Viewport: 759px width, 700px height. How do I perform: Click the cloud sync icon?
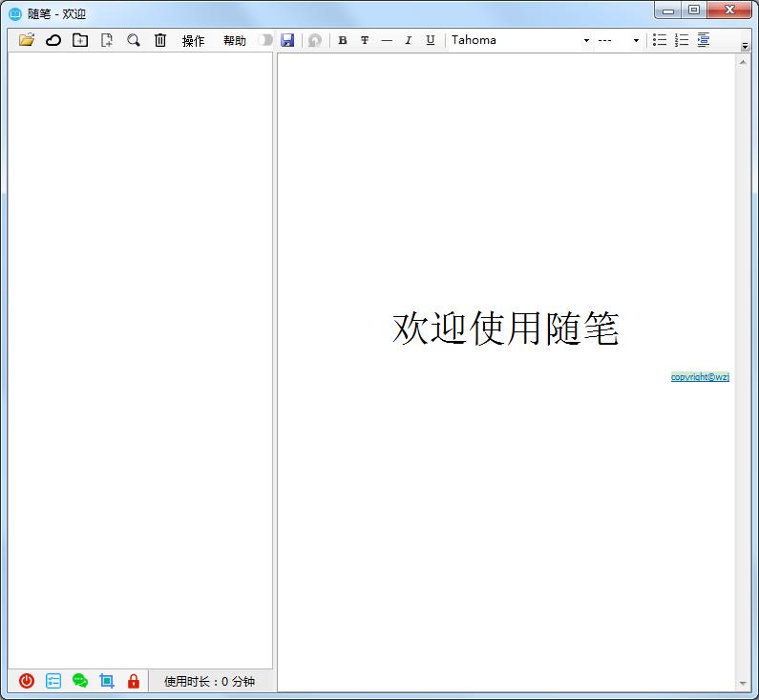[x=53, y=40]
